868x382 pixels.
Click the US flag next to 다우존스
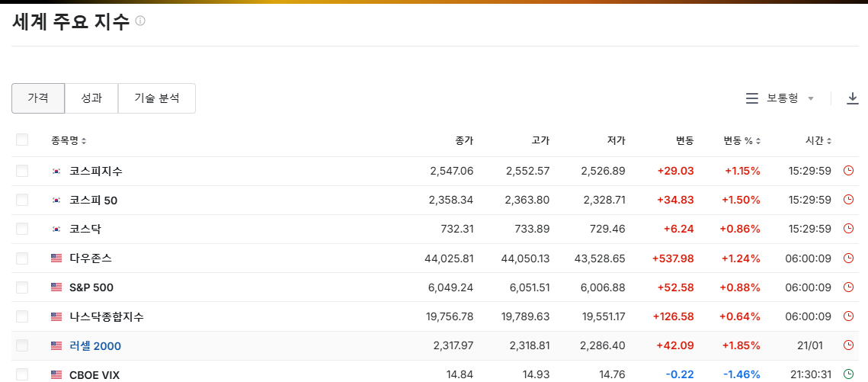point(56,258)
